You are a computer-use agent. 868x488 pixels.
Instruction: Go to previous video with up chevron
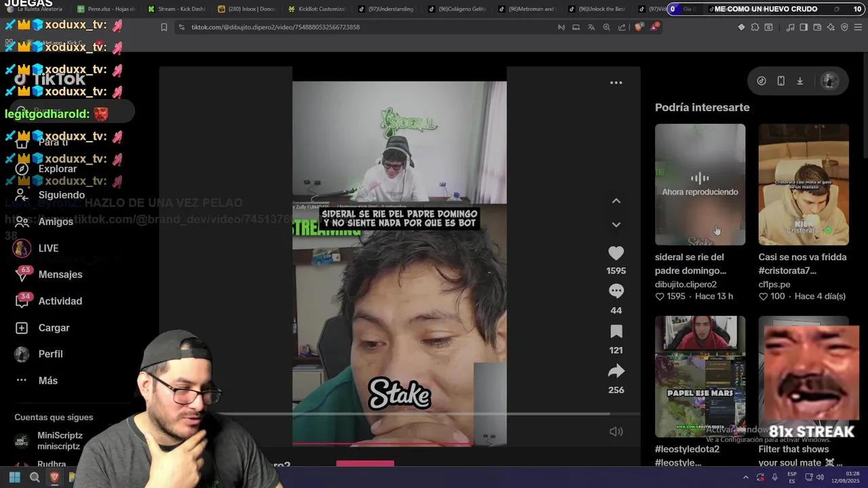click(616, 201)
